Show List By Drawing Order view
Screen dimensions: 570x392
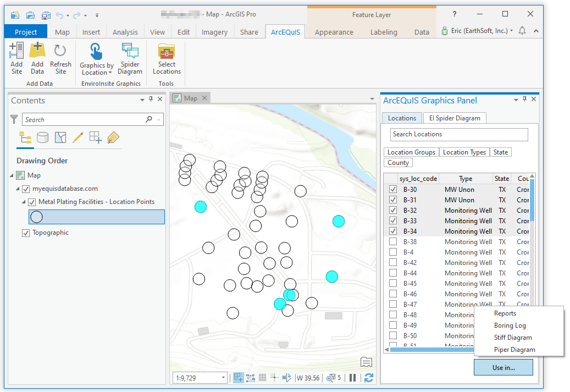(25, 138)
